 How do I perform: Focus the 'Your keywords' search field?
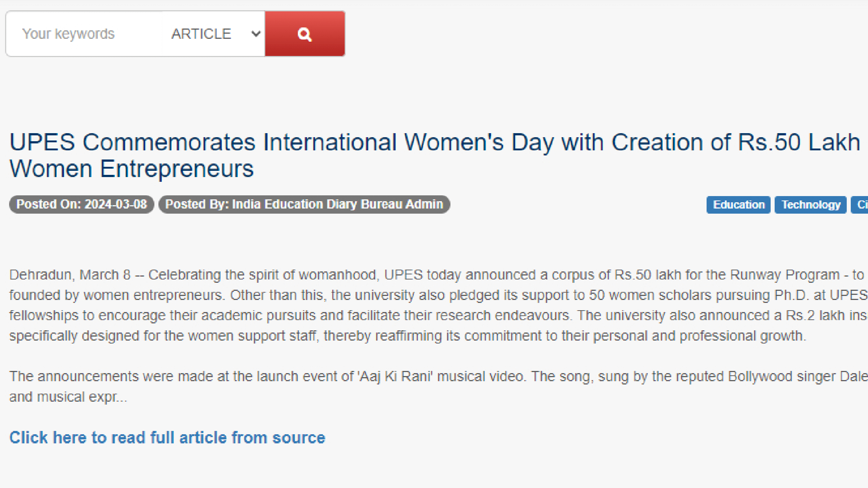[85, 34]
